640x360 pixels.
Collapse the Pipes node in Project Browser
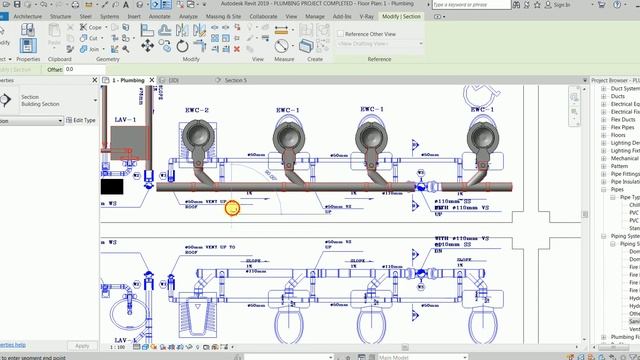point(604,189)
